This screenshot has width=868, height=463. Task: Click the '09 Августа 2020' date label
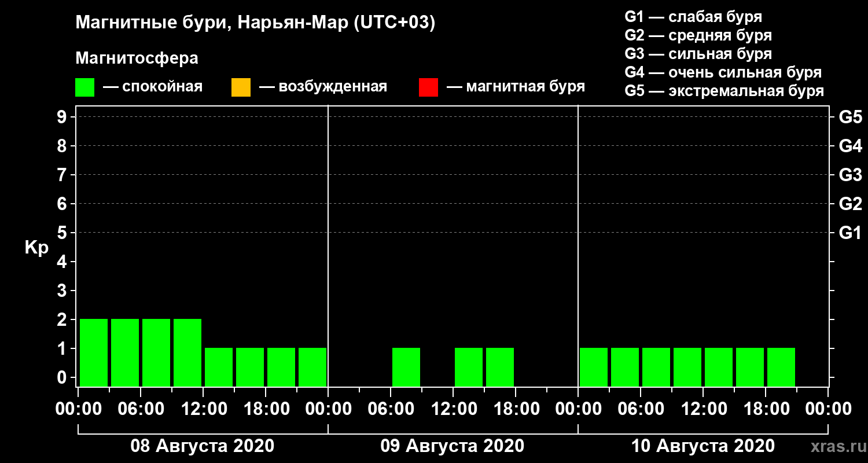pyautogui.click(x=453, y=446)
